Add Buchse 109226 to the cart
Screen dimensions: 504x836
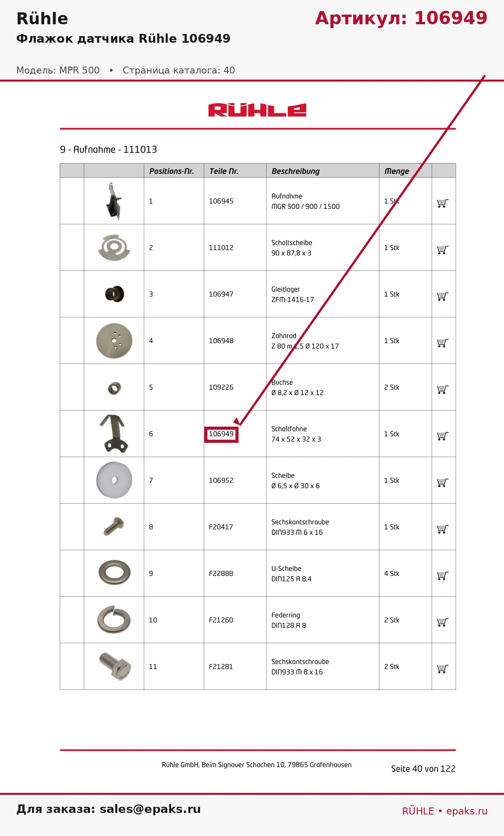pos(443,389)
